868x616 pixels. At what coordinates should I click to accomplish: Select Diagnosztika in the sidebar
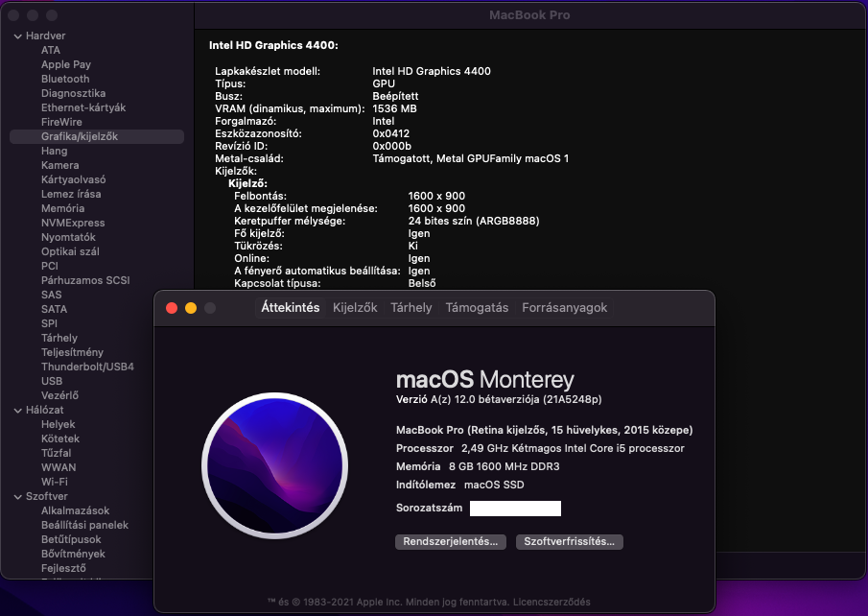click(x=73, y=93)
